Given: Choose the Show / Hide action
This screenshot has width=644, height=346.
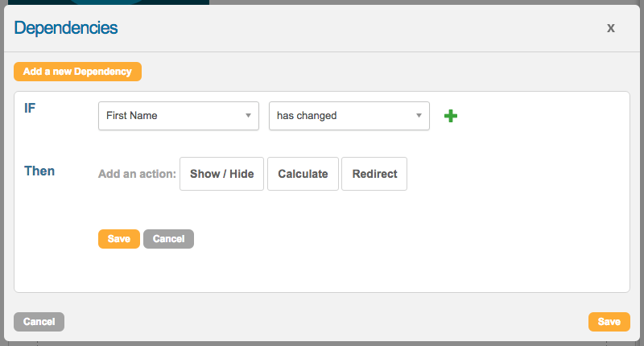Looking at the screenshot, I should pos(221,174).
